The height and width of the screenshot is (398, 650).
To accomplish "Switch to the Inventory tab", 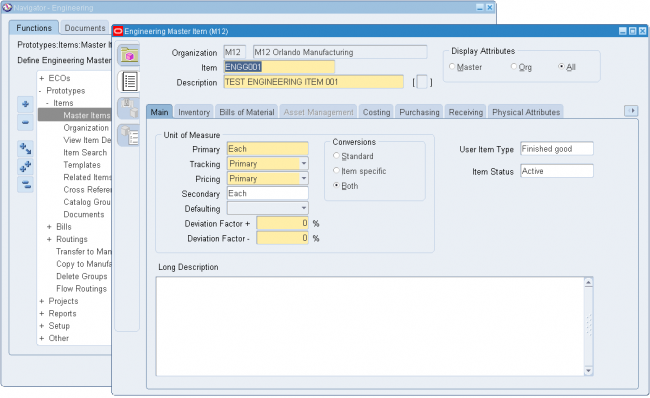I will 194,112.
